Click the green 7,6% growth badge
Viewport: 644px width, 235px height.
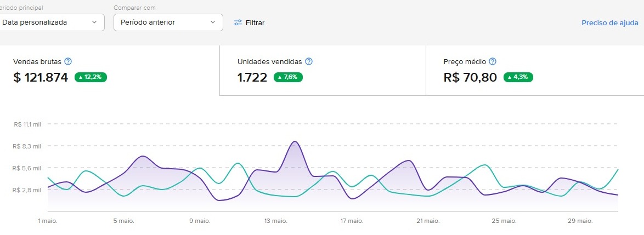pos(287,77)
